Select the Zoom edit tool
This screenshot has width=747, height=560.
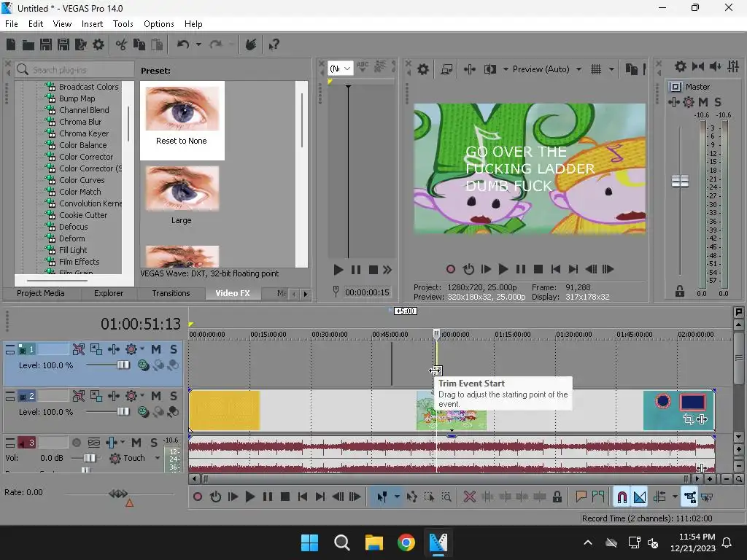pos(446,497)
